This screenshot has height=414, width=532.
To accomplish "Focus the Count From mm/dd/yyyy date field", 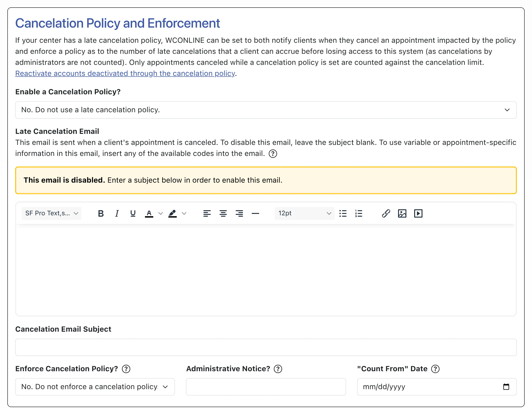I will [x=437, y=387].
